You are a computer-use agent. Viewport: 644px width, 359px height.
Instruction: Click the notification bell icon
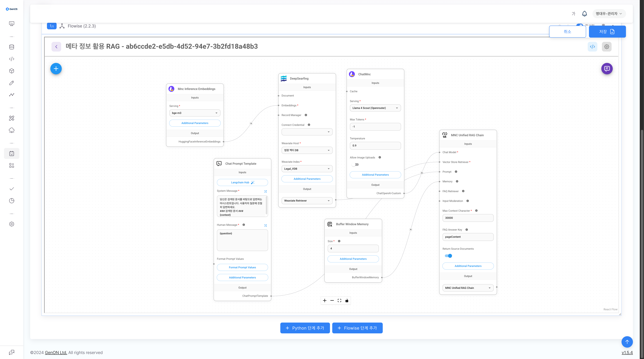584,14
